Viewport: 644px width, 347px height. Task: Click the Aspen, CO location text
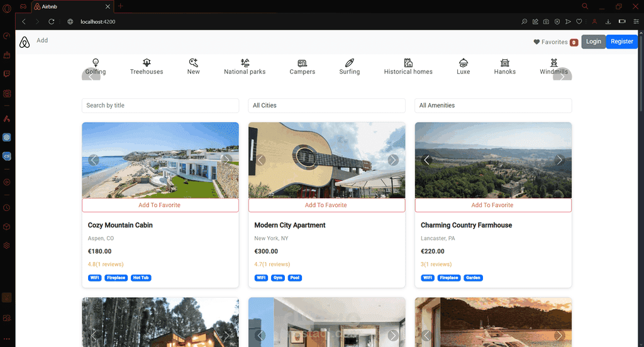[x=101, y=238]
